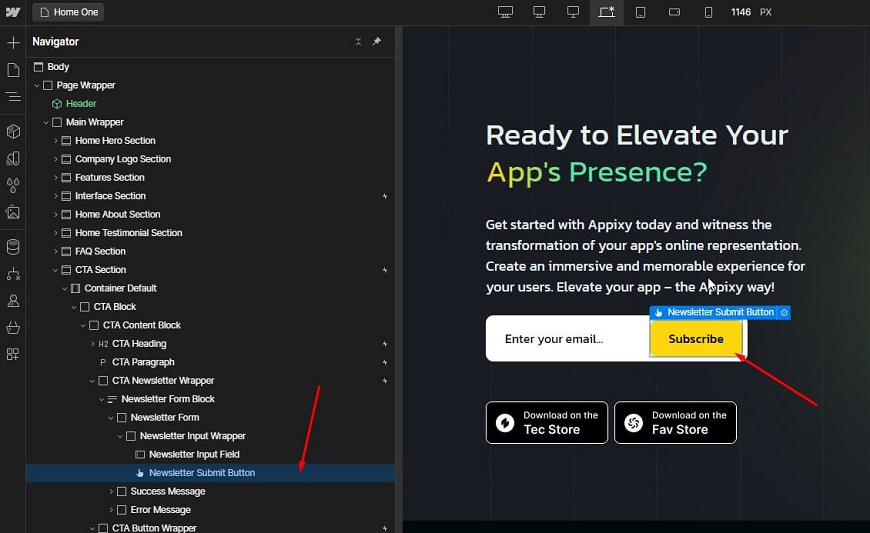
Task: Select Newsletter Submit Button row
Action: pos(210,473)
